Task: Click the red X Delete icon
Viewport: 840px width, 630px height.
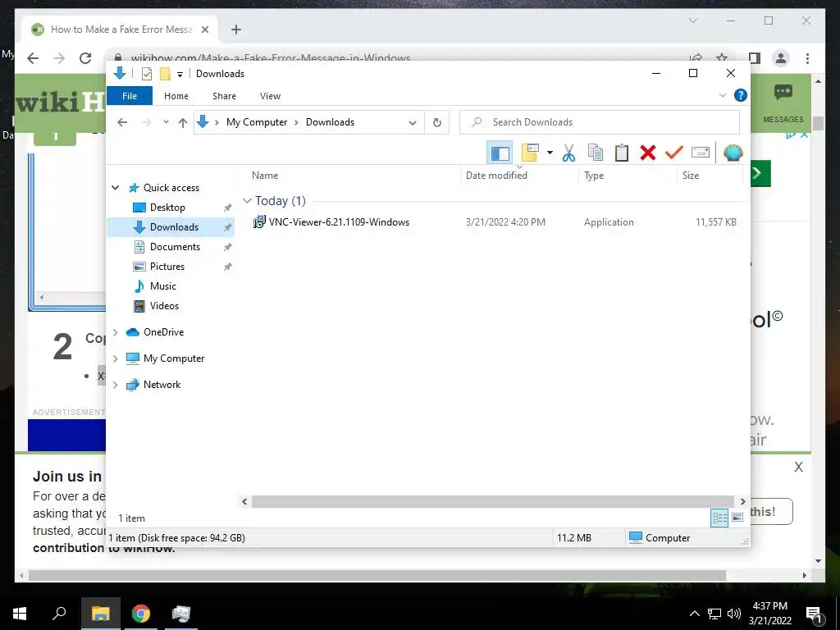Action: [x=648, y=153]
